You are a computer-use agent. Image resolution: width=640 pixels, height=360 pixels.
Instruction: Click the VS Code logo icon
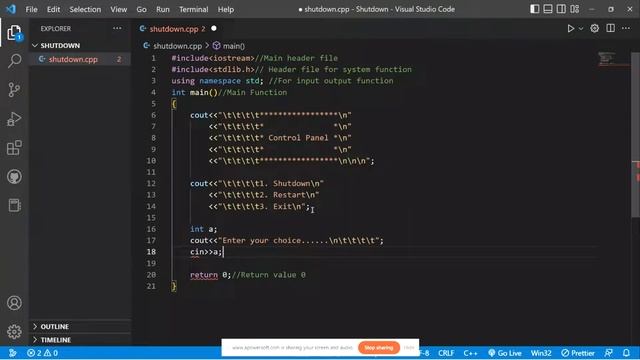pyautogui.click(x=11, y=9)
